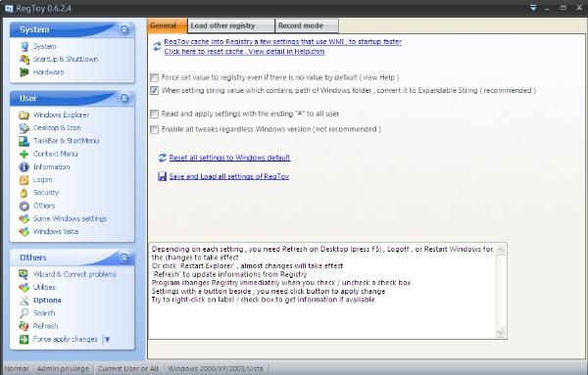
Task: Select the Windows Vista label
Action: click(x=56, y=231)
